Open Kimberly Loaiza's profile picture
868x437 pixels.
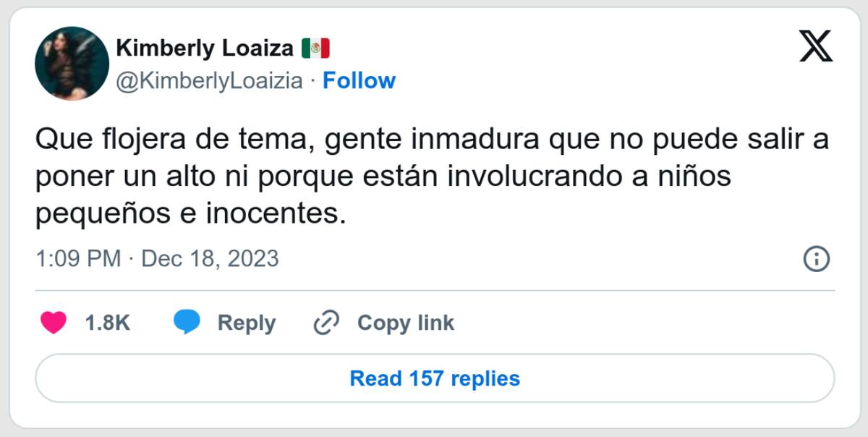72,64
